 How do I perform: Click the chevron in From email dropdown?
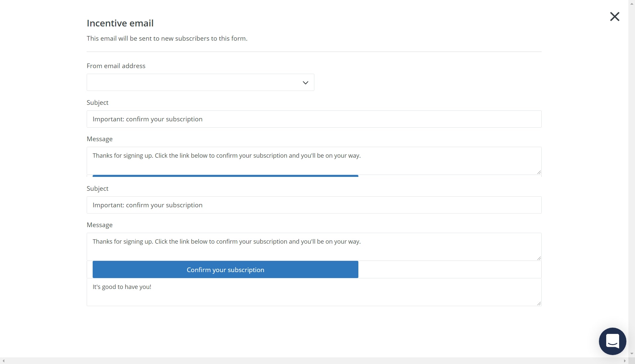coord(305,83)
